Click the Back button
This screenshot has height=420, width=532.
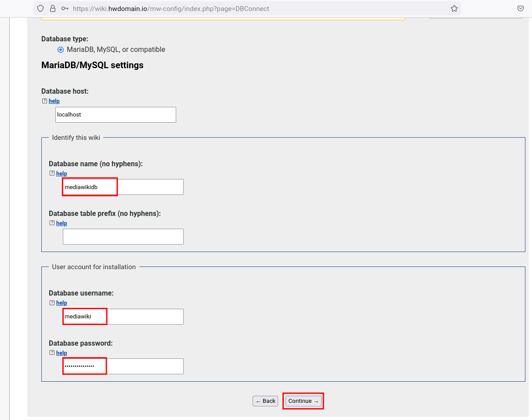265,401
